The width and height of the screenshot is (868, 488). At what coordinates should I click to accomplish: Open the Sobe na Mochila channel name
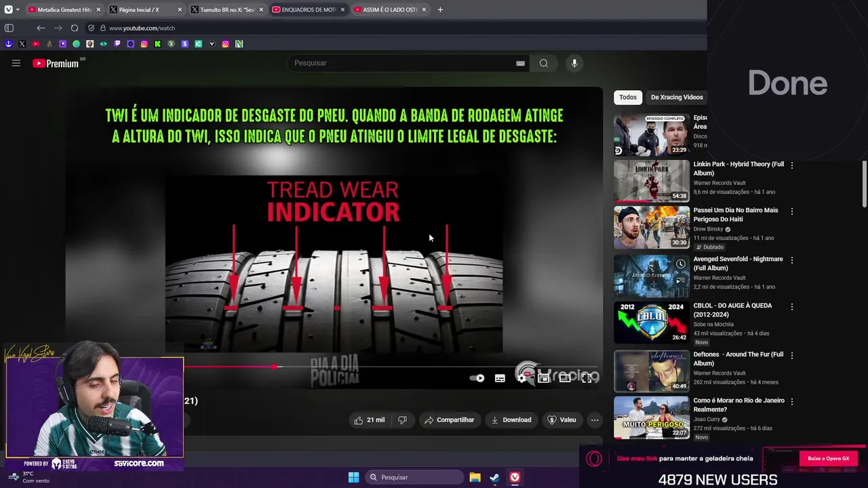tap(713, 324)
